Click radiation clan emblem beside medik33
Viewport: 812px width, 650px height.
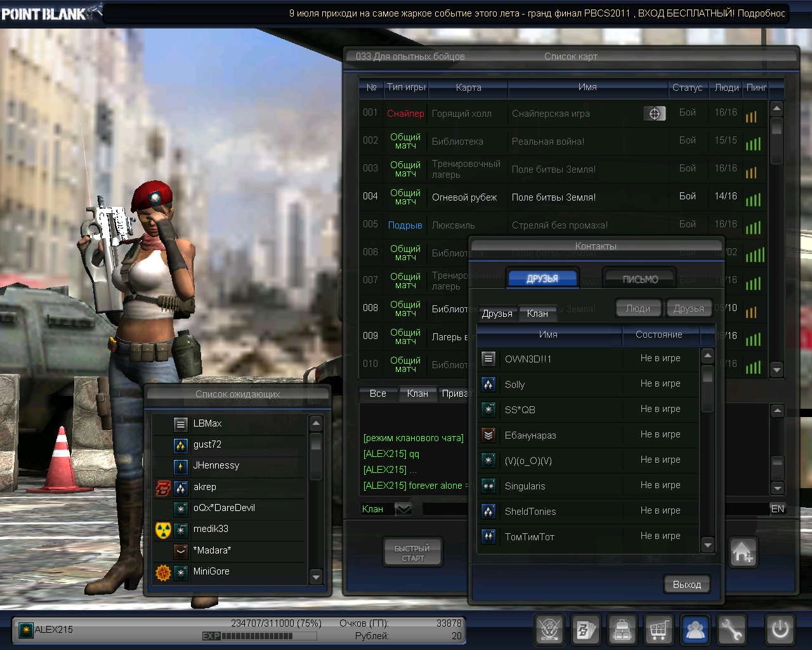(163, 530)
